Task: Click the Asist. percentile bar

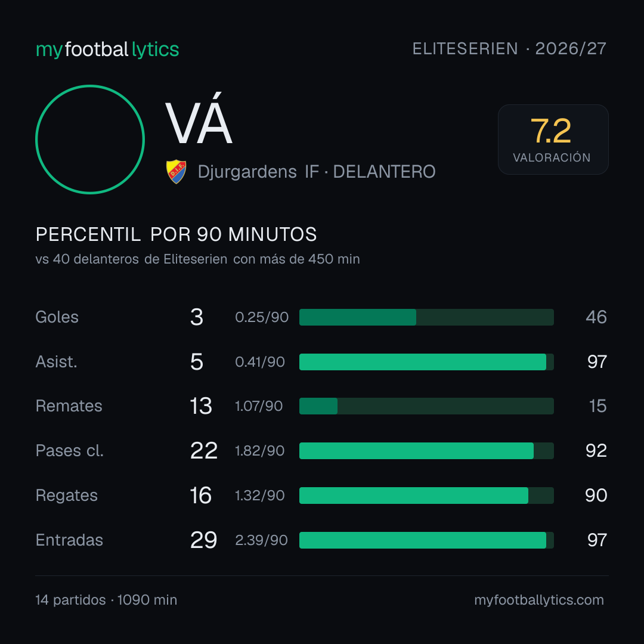Action: [x=426, y=362]
